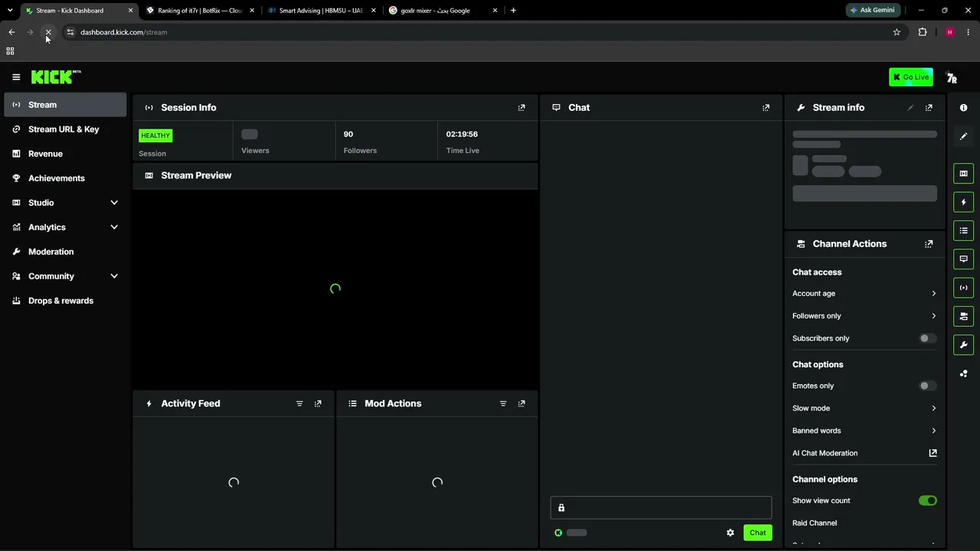
Task: Open Achievements page
Action: [x=65, y=178]
